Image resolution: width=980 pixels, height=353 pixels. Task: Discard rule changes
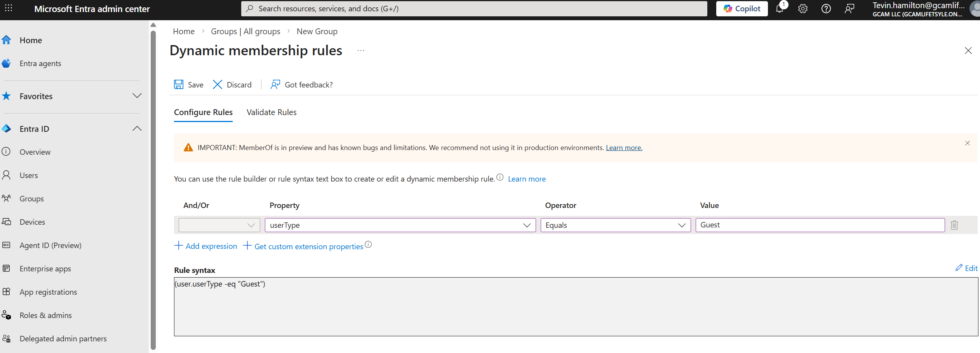pos(232,84)
